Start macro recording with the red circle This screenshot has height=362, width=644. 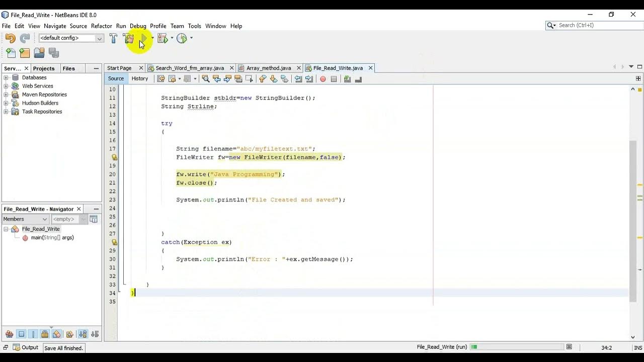323,79
